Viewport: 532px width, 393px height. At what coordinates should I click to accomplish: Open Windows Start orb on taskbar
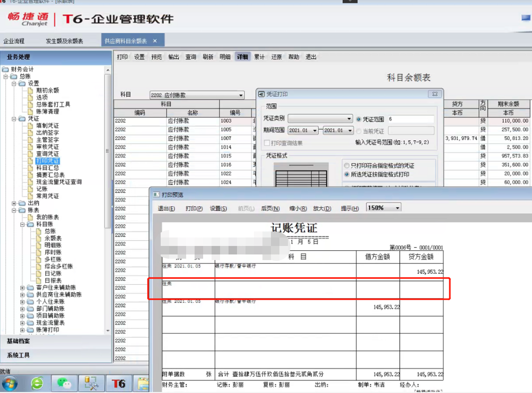click(10, 384)
